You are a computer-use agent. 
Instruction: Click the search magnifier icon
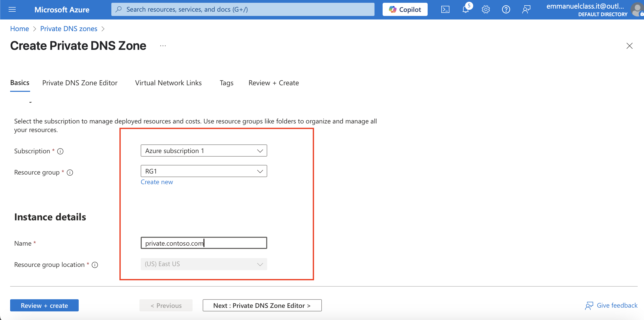click(x=118, y=9)
